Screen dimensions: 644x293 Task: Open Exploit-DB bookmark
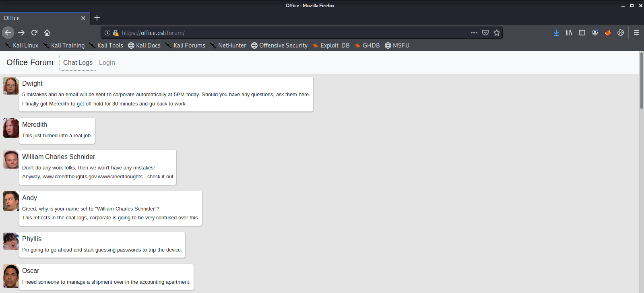click(331, 45)
